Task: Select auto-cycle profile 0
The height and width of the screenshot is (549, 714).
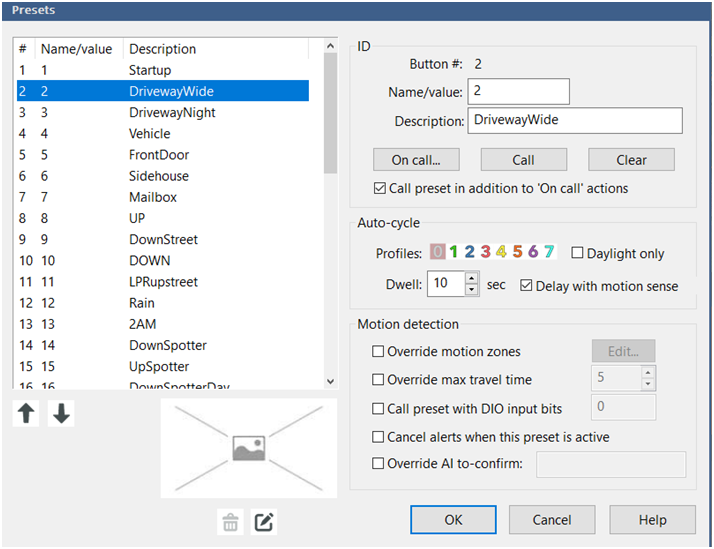Action: (x=437, y=252)
